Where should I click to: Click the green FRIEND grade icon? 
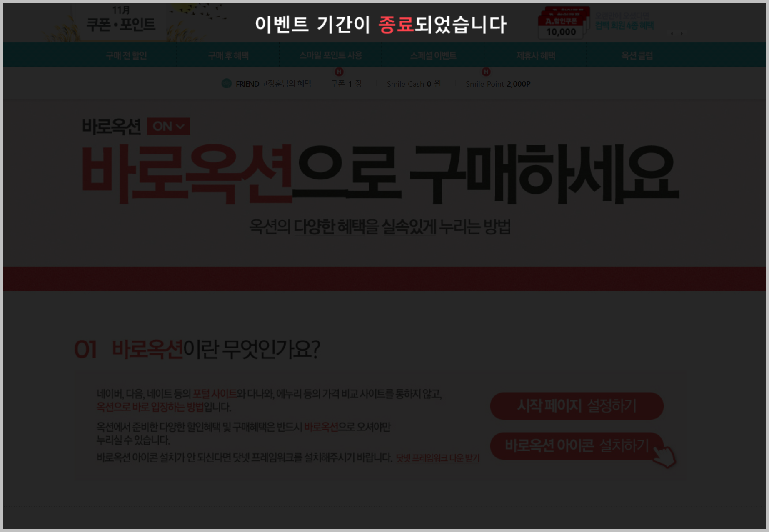[x=226, y=84]
